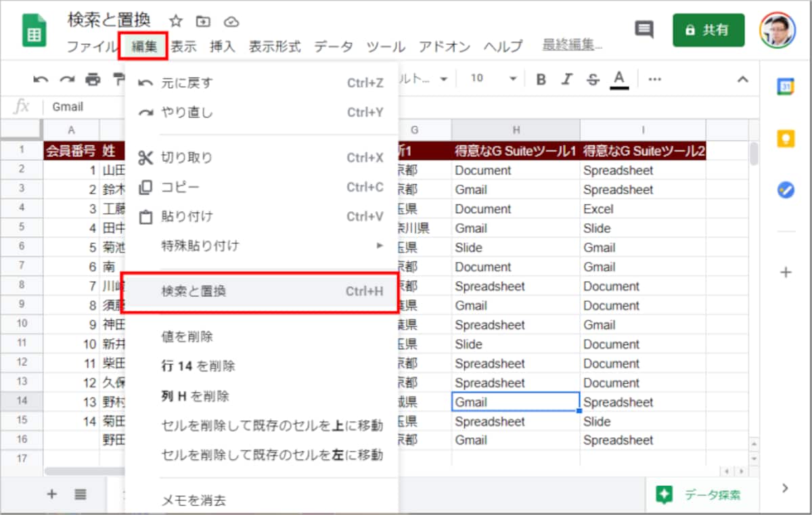This screenshot has height=515, width=812.
Task: Choose 貼り付け in the edit menu
Action: click(x=261, y=217)
